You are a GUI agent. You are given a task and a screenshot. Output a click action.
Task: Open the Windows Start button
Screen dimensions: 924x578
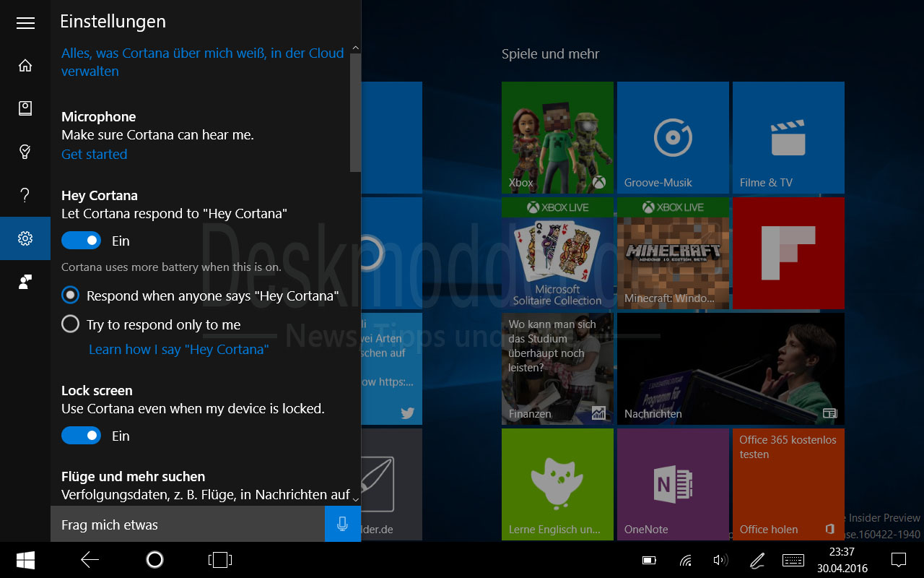coord(26,560)
